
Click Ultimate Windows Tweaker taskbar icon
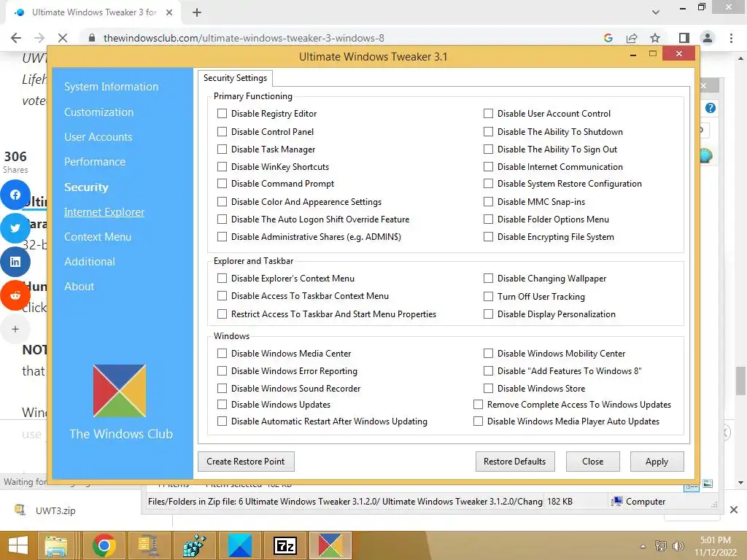tap(330, 545)
